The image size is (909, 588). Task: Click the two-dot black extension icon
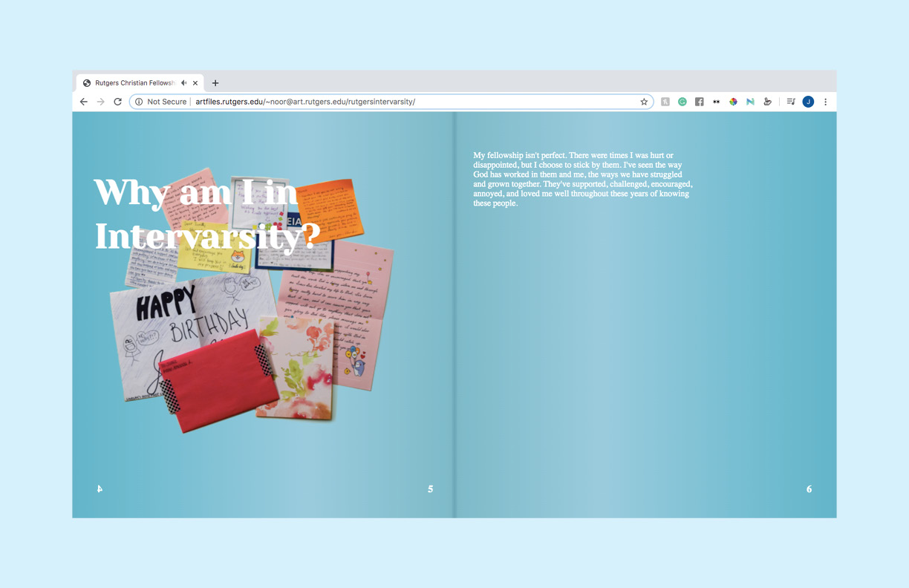point(717,102)
